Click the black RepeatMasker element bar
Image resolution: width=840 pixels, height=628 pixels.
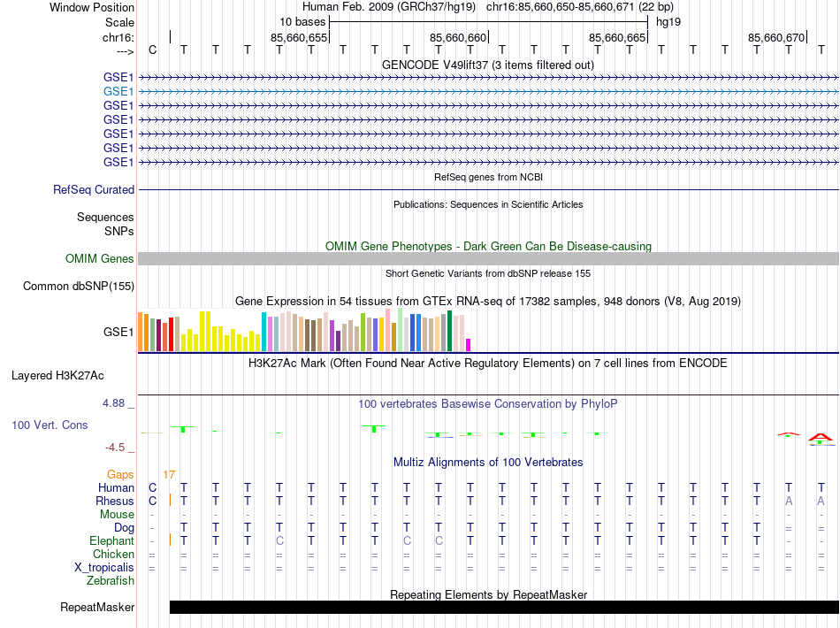coord(504,608)
